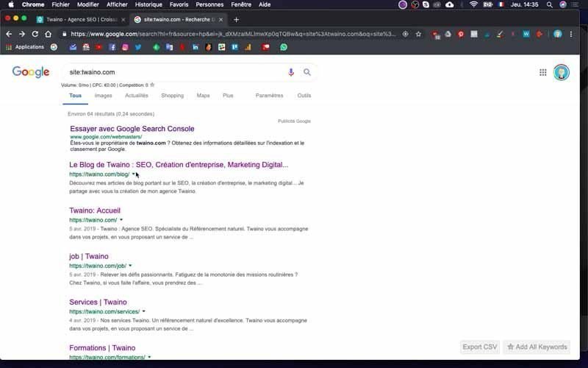Open the Google Drive extension icon

[x=448, y=34]
